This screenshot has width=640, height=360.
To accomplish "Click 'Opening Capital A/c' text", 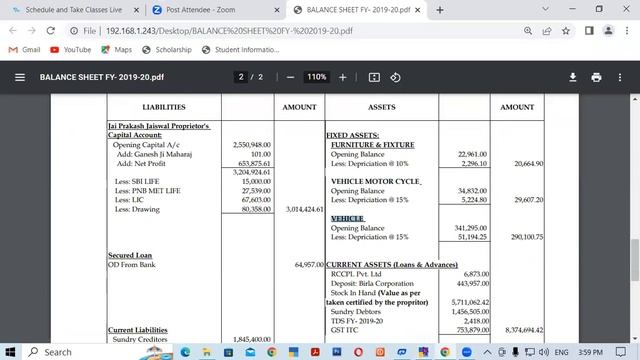I will tap(146, 145).
